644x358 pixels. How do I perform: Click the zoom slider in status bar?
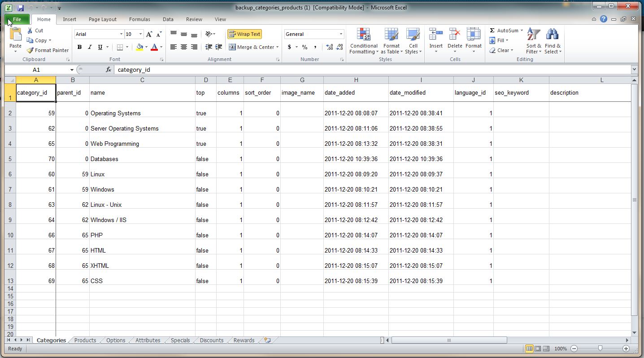tap(600, 349)
